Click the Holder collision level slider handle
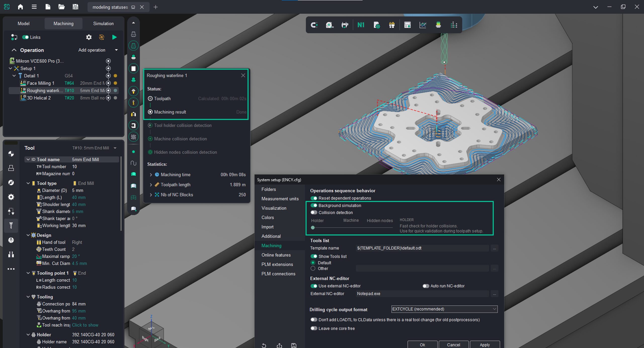Viewport: 644px width, 348px height. [313, 227]
